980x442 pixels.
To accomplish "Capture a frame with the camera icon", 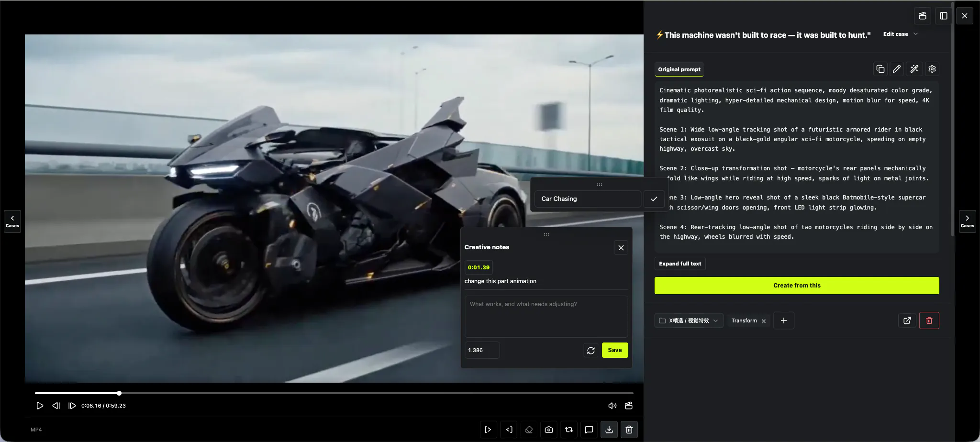I will [549, 430].
